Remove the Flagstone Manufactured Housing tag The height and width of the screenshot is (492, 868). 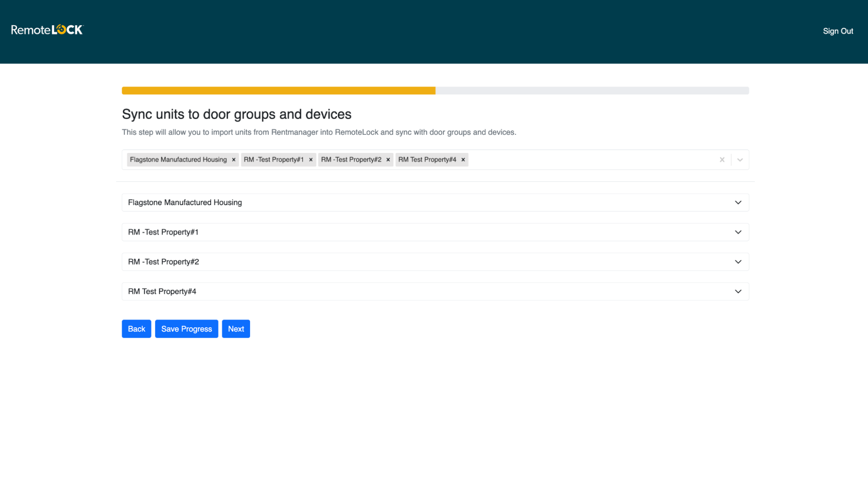coord(234,160)
